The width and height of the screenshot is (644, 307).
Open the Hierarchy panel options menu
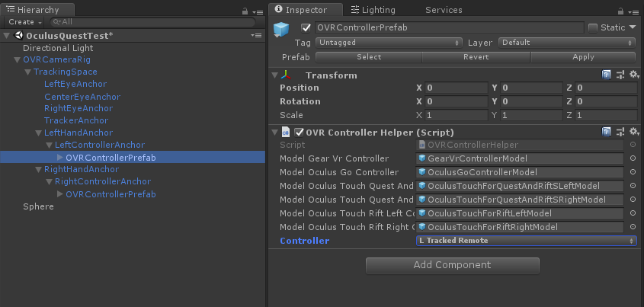pos(257,12)
